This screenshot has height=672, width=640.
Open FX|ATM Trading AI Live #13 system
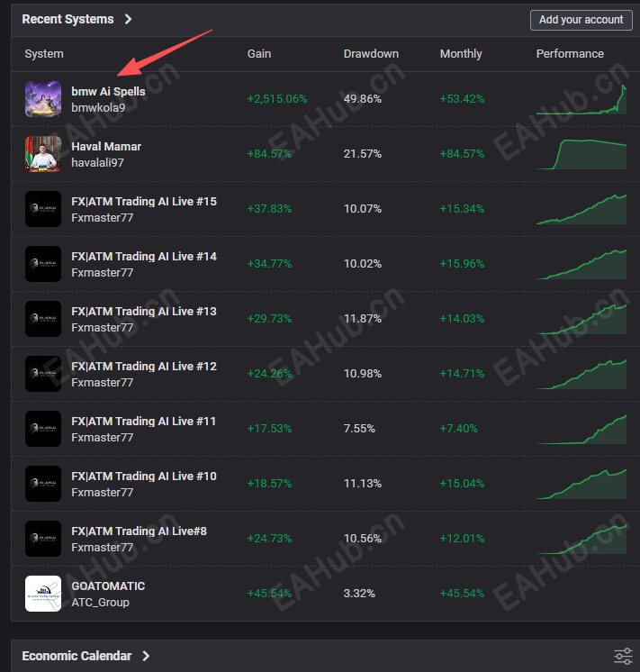(144, 311)
